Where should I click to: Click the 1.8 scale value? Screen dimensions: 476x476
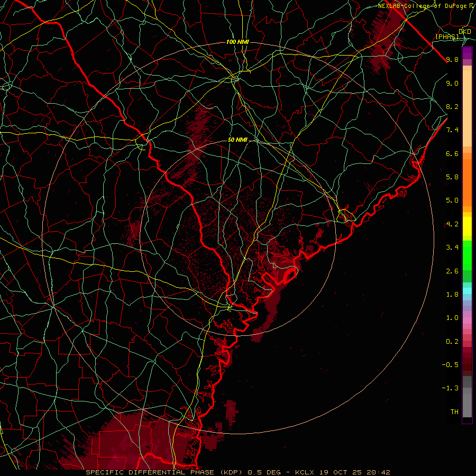tap(452, 295)
